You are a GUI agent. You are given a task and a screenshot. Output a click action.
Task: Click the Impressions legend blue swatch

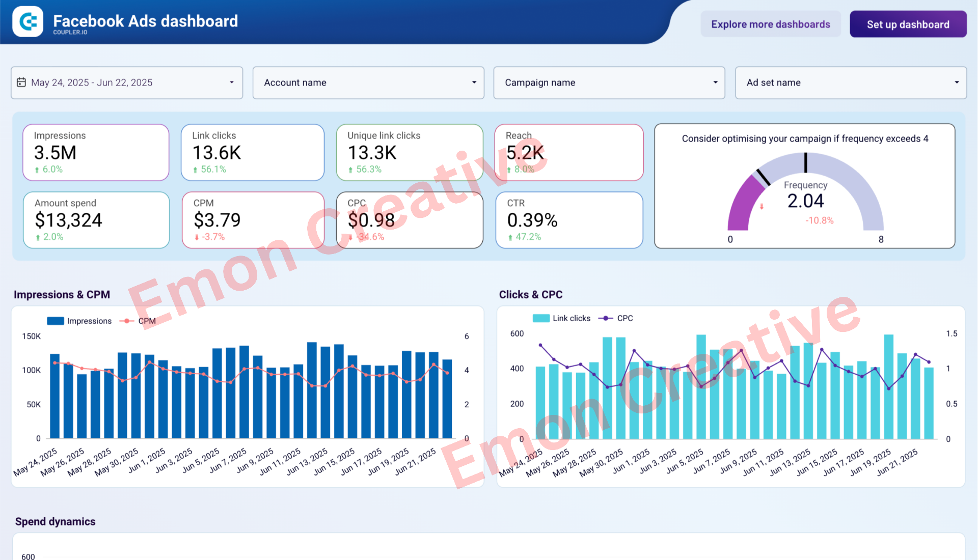[56, 321]
